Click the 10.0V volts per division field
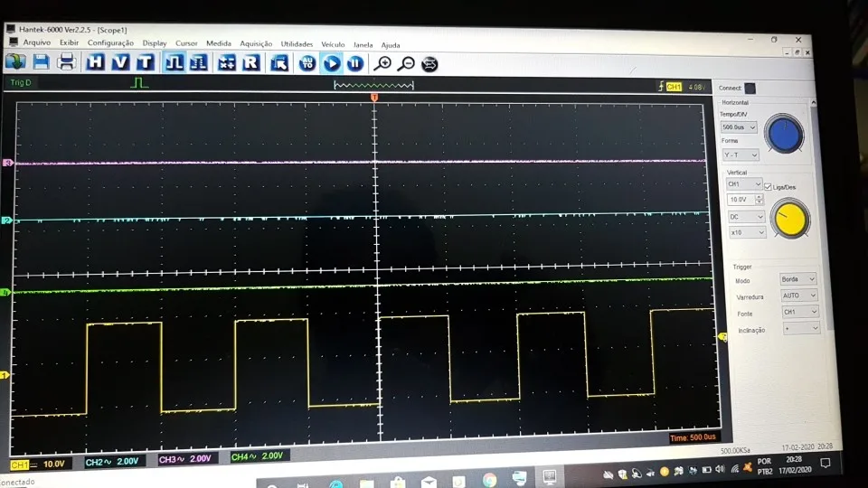Viewport: 868px width, 488px height. [x=741, y=199]
